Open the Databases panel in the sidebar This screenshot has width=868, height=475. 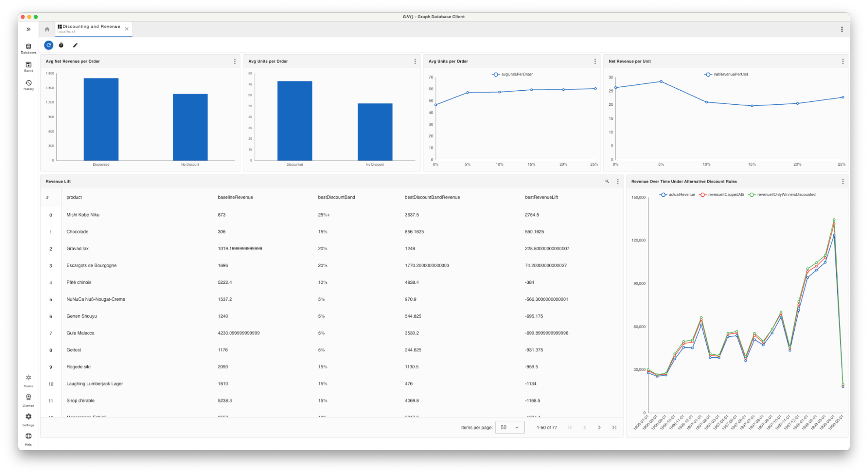click(28, 47)
